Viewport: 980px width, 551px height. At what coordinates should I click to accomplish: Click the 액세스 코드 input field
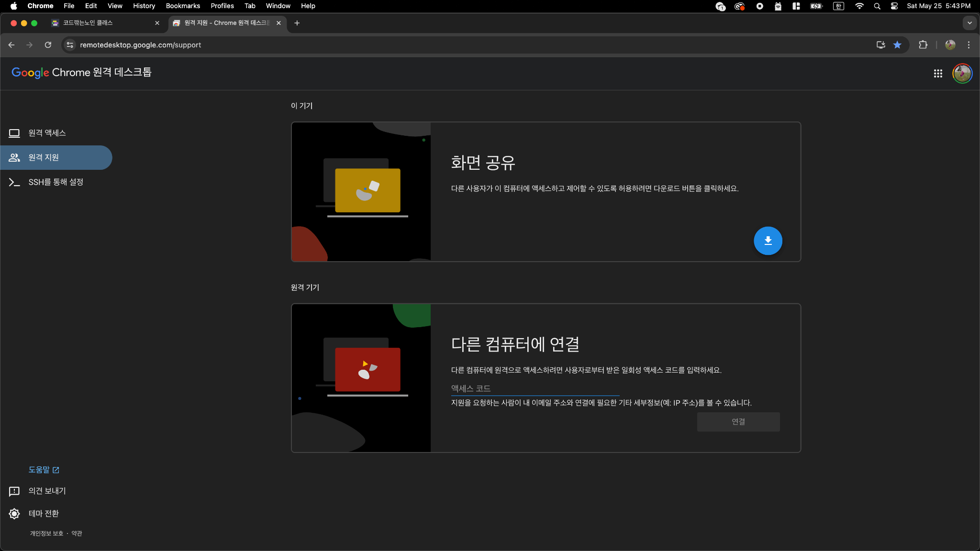(x=535, y=388)
